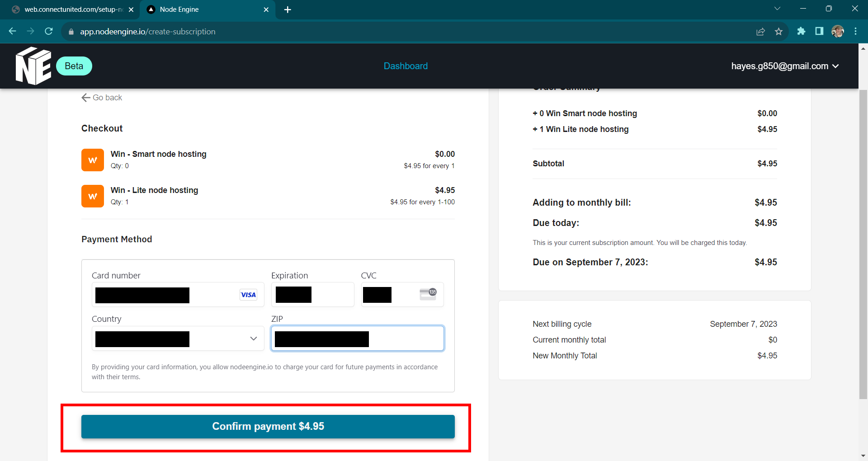This screenshot has width=868, height=461.
Task: Click the Beta badge
Action: coord(74,66)
